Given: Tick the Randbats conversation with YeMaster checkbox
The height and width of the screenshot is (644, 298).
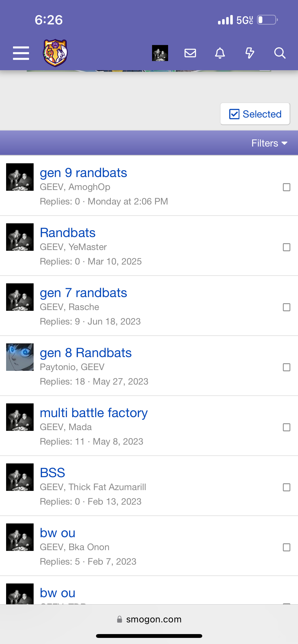Looking at the screenshot, I should click(x=287, y=247).
